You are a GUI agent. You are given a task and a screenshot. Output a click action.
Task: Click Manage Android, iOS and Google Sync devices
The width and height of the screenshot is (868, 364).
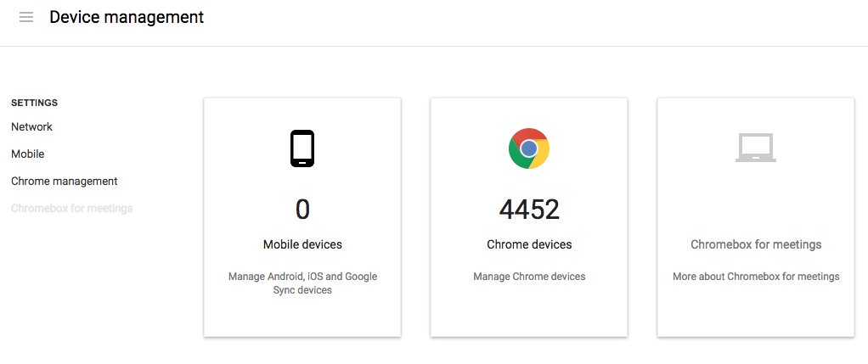tap(302, 283)
